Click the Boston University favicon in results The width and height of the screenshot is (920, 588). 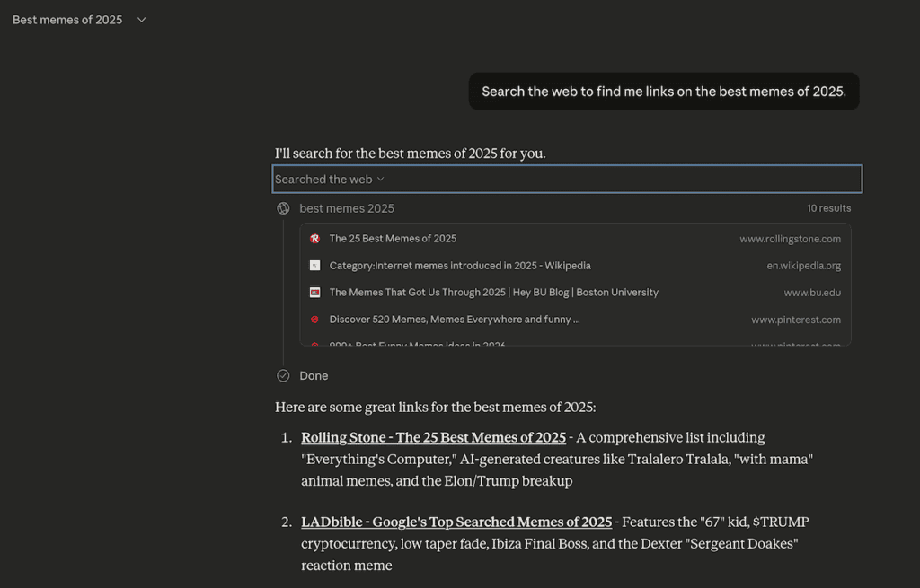coord(315,293)
